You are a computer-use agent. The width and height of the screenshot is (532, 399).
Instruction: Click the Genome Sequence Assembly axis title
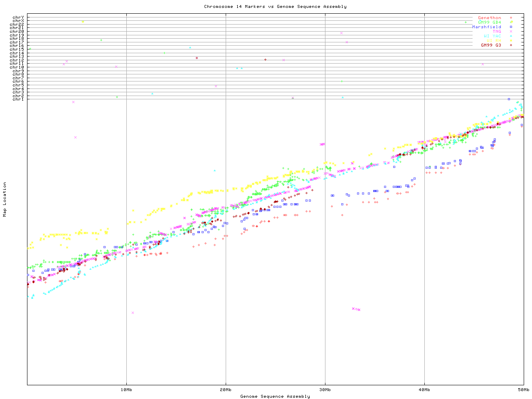pos(275,397)
